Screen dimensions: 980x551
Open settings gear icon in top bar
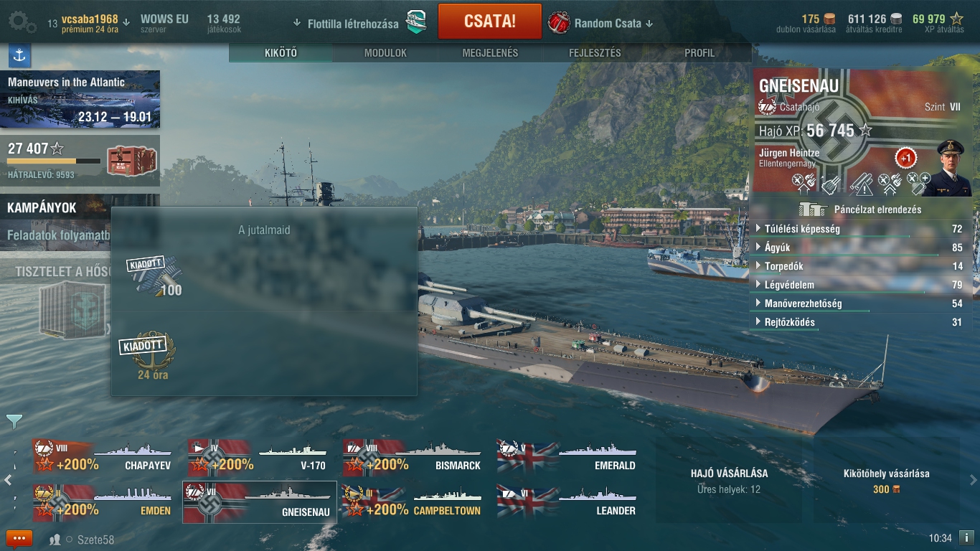[22, 23]
